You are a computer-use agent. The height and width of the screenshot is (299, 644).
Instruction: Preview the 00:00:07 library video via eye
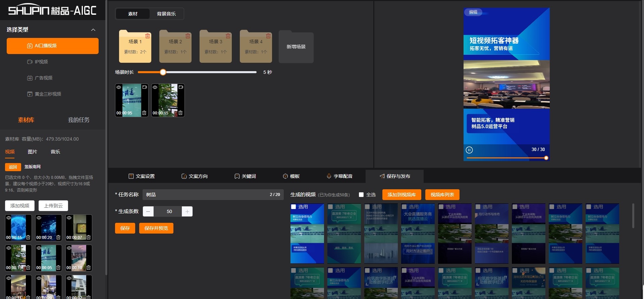[x=69, y=218]
